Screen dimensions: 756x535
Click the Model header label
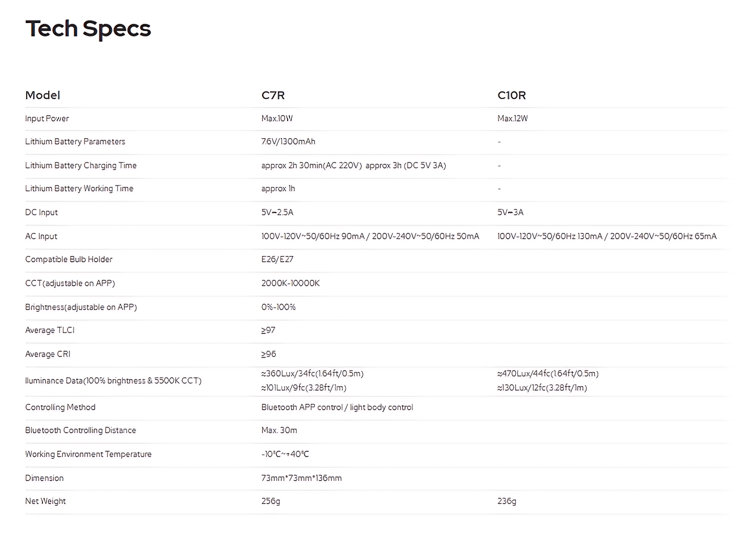click(42, 95)
